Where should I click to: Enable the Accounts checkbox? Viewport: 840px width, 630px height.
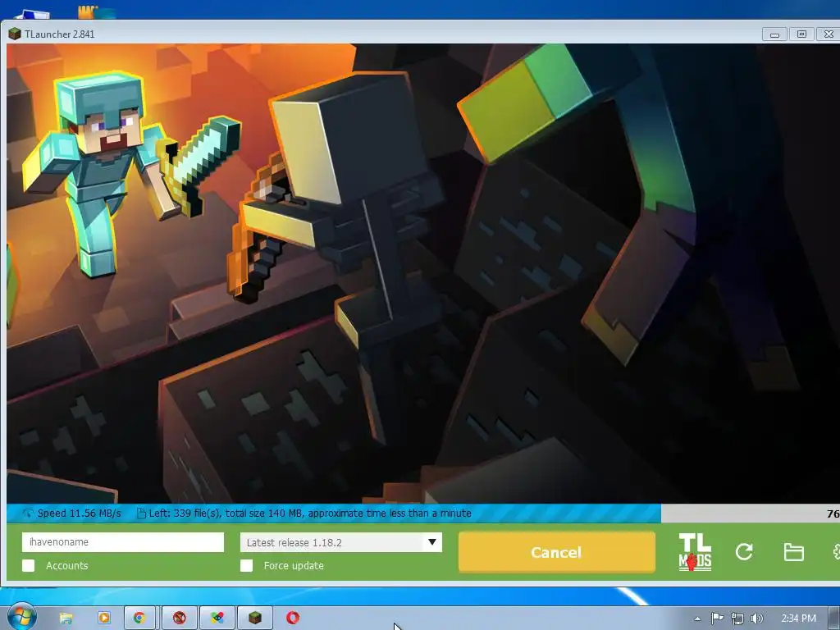coord(29,566)
